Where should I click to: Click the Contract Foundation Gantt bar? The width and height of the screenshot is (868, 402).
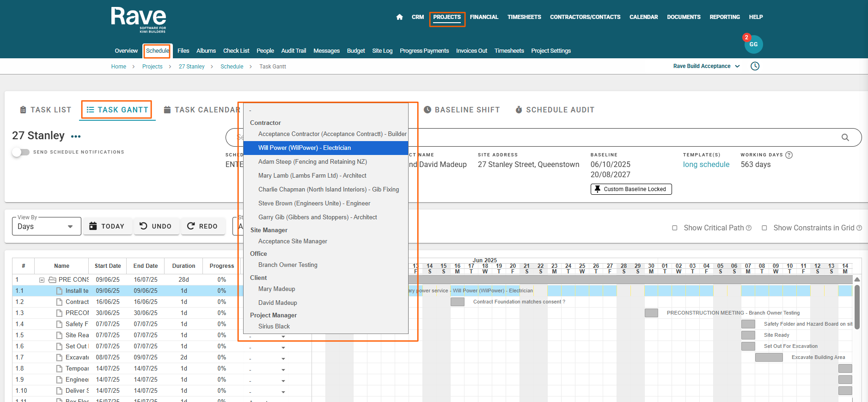(457, 302)
